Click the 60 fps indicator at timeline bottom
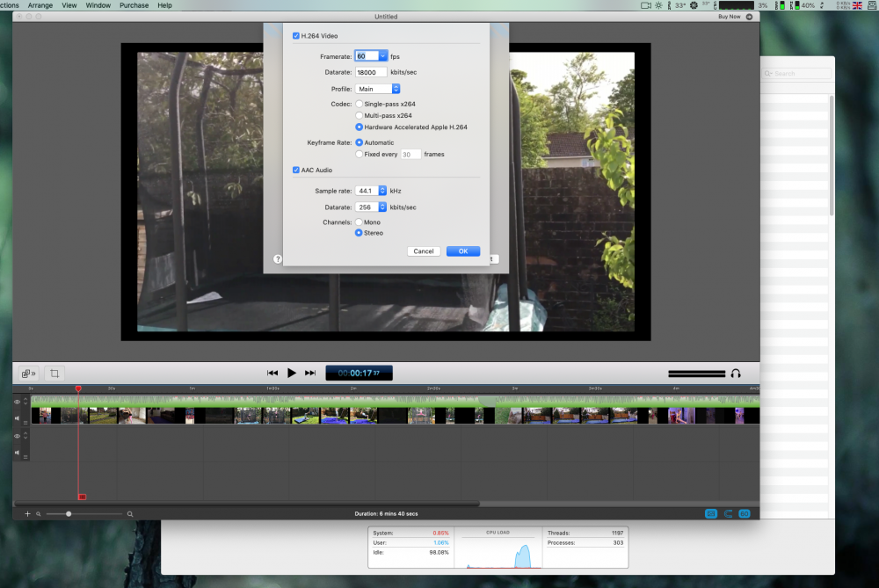 tap(745, 513)
